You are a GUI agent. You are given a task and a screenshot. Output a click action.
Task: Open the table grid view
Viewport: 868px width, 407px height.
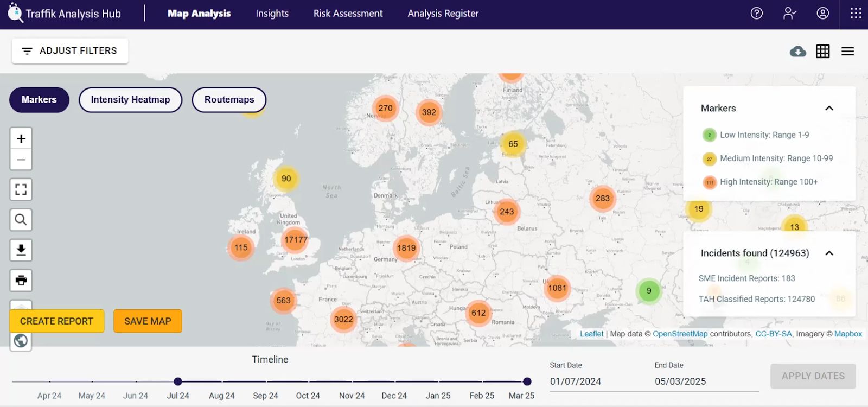[822, 52]
